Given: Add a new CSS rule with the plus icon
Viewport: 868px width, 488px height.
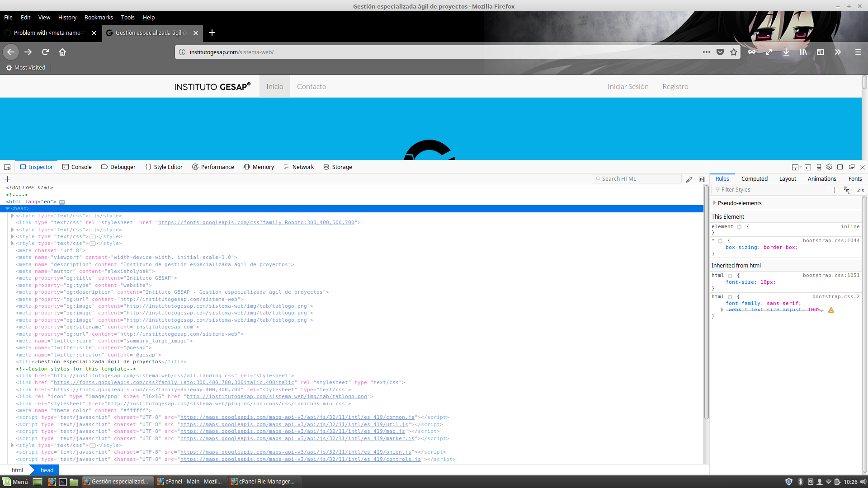Looking at the screenshot, I should pos(835,190).
